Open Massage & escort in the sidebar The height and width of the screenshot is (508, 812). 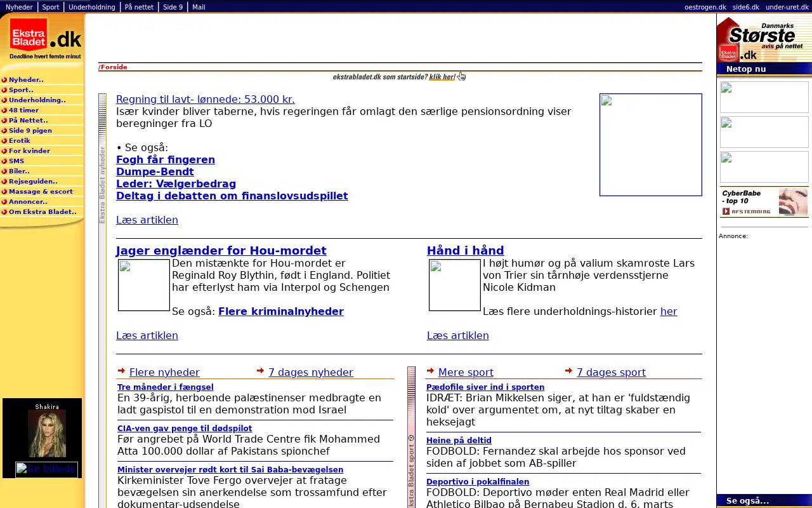coord(41,192)
